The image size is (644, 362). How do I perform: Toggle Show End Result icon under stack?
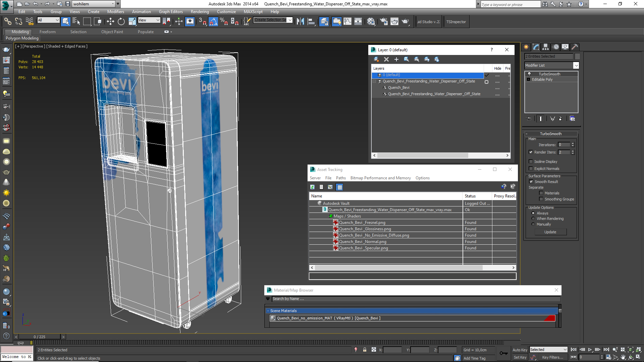click(541, 119)
